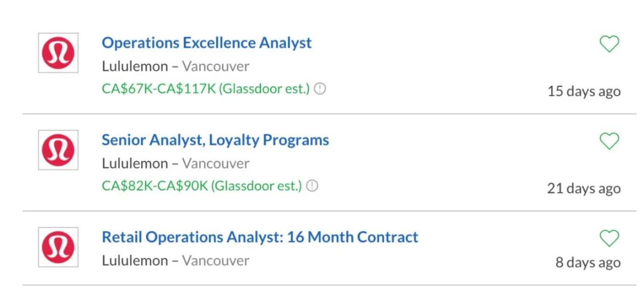The height and width of the screenshot is (292, 644).
Task: Click Lululemon company name under Operations Excellence Analyst
Action: [135, 66]
